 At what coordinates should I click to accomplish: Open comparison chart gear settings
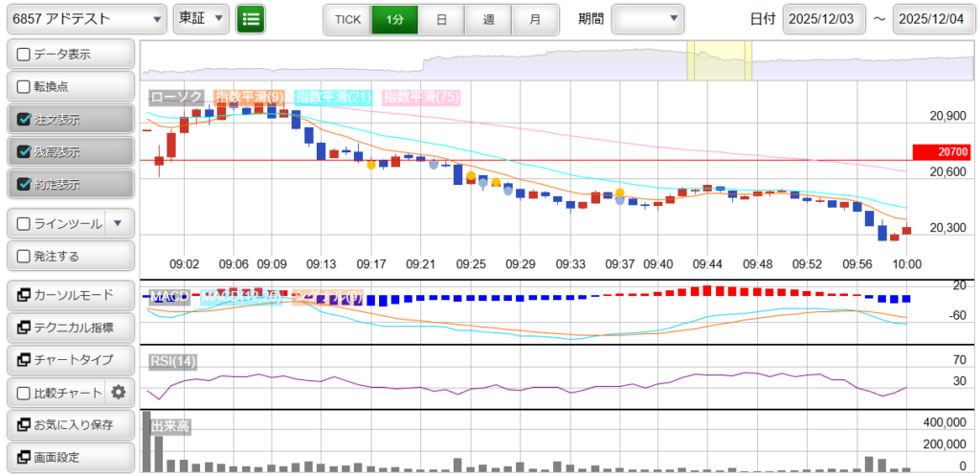(119, 392)
